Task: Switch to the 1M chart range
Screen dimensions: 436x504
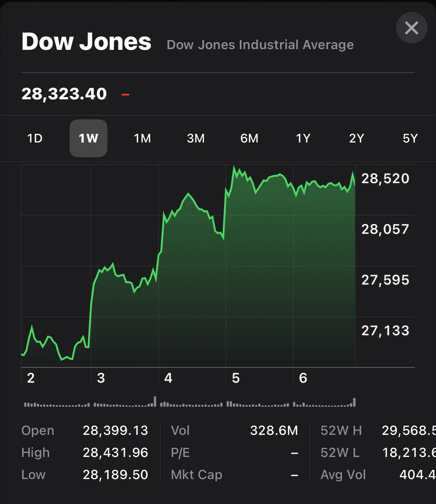Action: click(142, 138)
